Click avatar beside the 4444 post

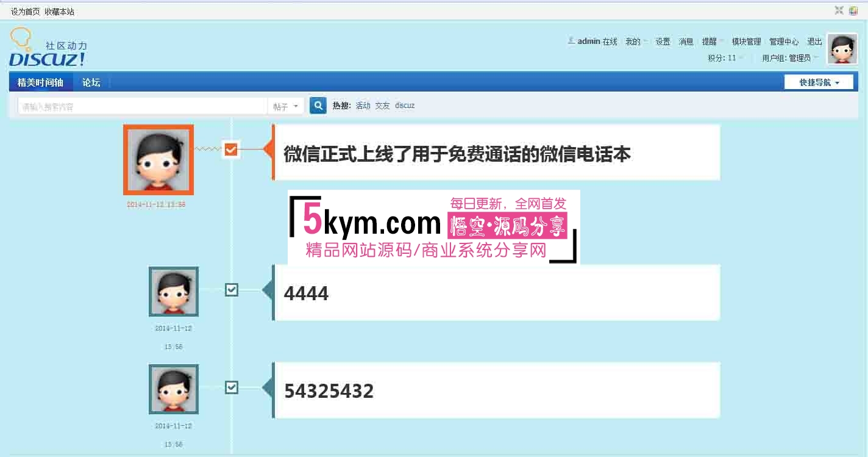[174, 292]
